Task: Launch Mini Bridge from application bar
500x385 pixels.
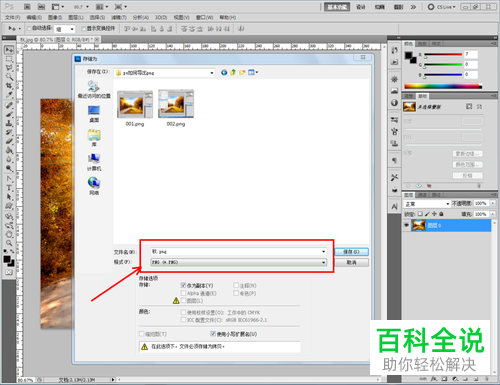Action: [41, 7]
